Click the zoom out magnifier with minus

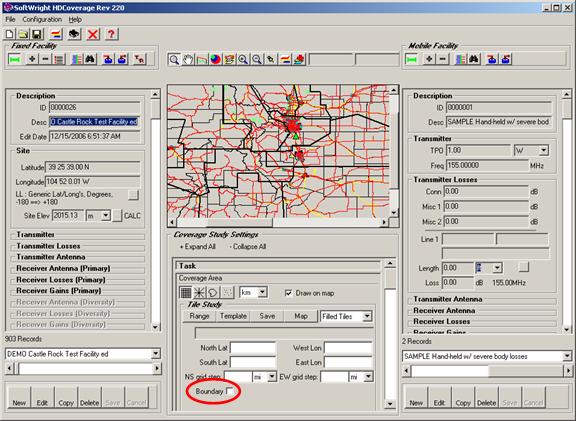(257, 59)
